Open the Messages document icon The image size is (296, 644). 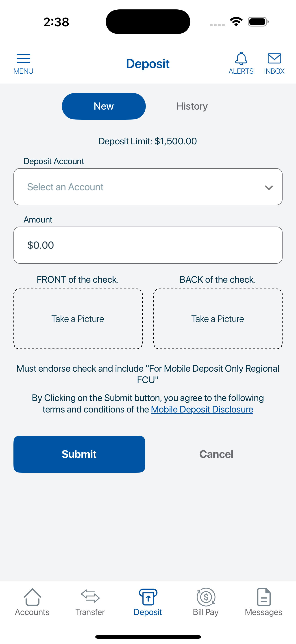[263, 597]
